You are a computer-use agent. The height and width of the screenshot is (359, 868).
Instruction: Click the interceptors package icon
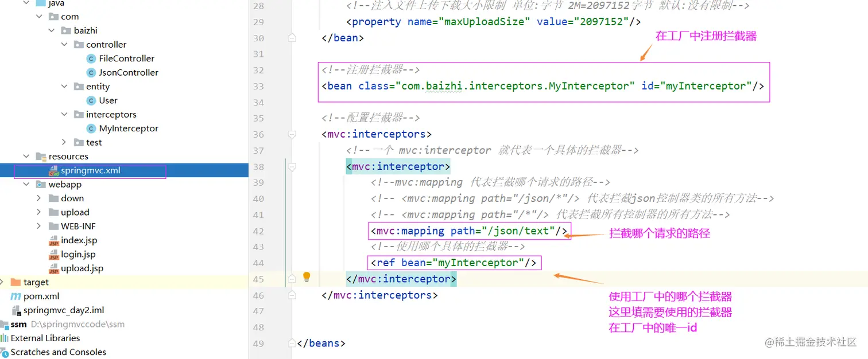pos(79,115)
